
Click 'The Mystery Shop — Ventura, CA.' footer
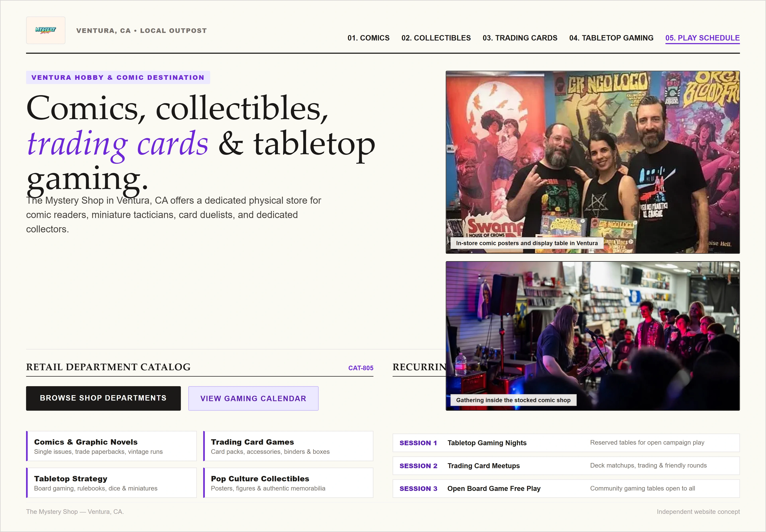click(x=75, y=512)
